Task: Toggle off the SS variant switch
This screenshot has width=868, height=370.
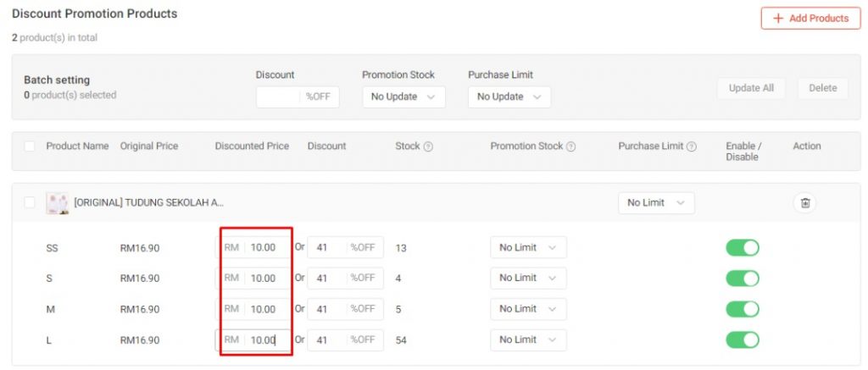Action: 742,248
